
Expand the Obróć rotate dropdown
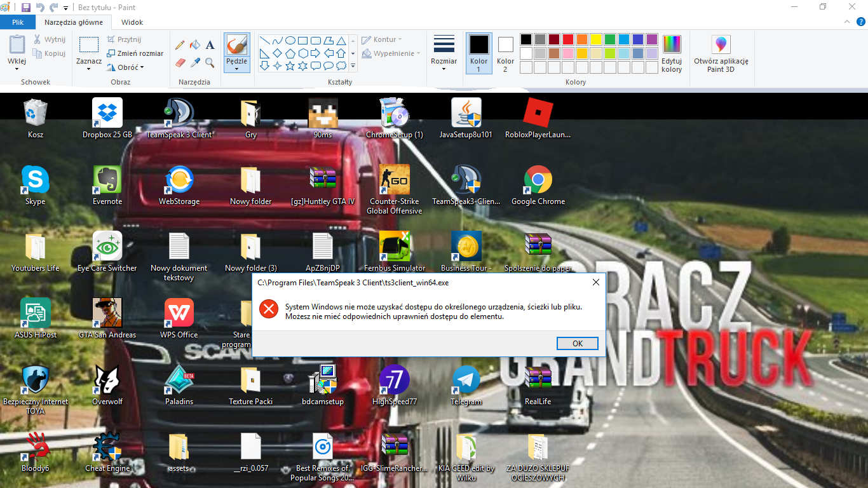point(125,67)
